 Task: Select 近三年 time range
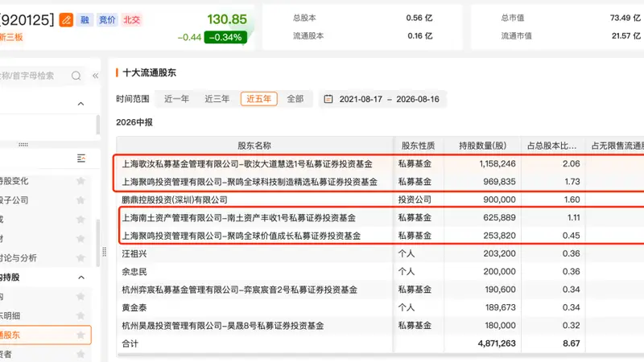click(x=217, y=99)
